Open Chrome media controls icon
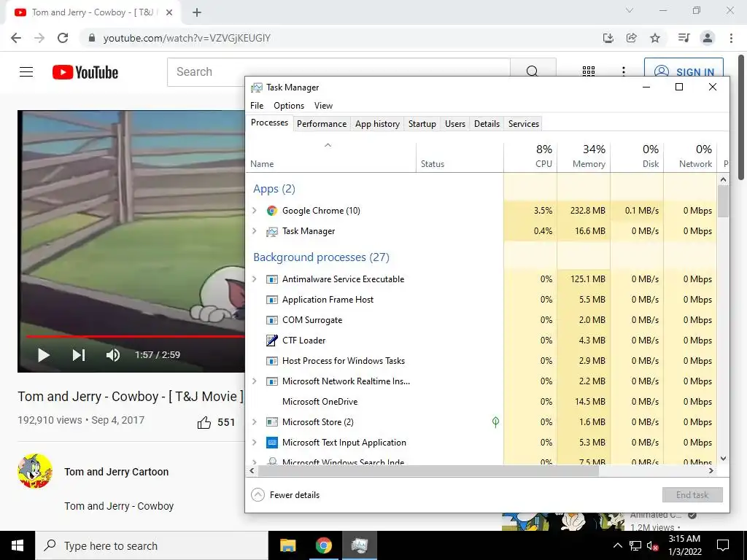Image resolution: width=747 pixels, height=560 pixels. [x=684, y=38]
